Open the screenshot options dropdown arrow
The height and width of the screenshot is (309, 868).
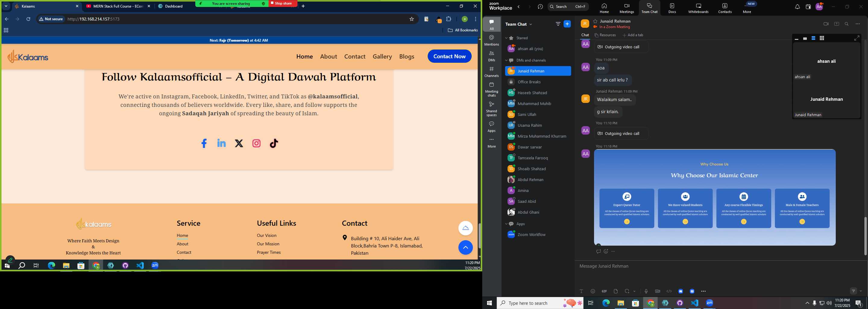(x=634, y=291)
